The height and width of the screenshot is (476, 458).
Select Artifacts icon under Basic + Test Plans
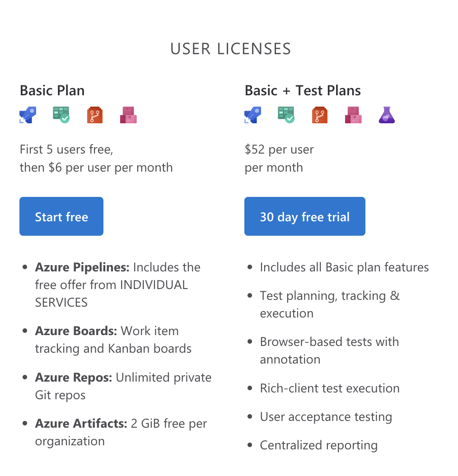353,115
